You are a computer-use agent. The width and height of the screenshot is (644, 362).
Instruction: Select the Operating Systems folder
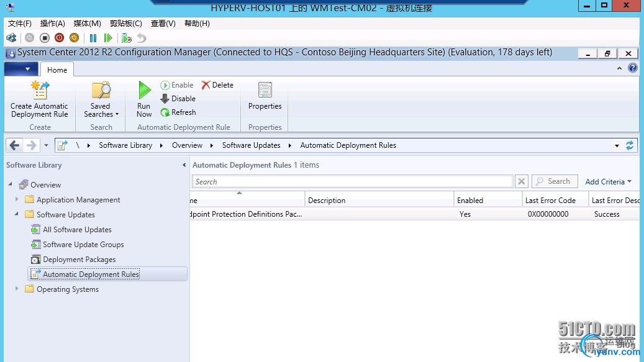coord(68,289)
